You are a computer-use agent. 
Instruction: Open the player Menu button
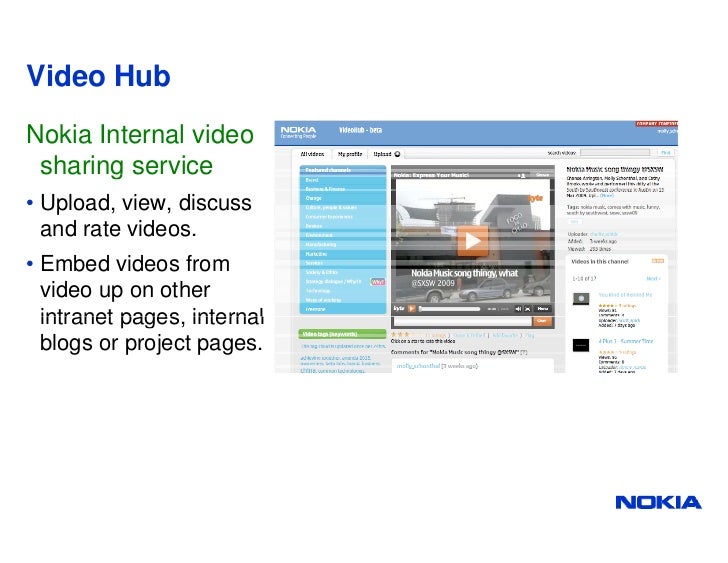pyautogui.click(x=543, y=309)
